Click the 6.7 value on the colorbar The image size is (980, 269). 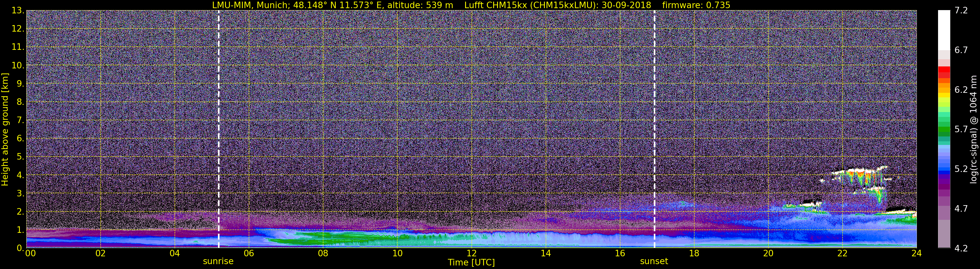pos(961,50)
